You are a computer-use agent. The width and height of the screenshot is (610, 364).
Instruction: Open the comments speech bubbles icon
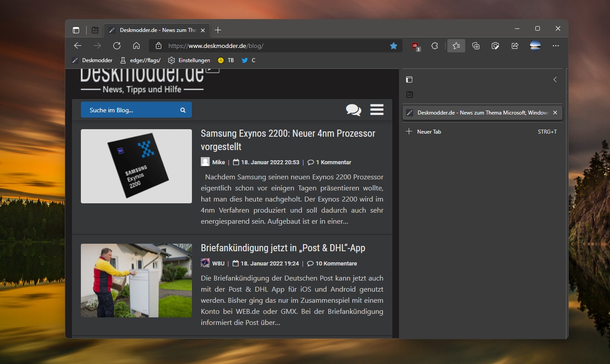tap(354, 110)
